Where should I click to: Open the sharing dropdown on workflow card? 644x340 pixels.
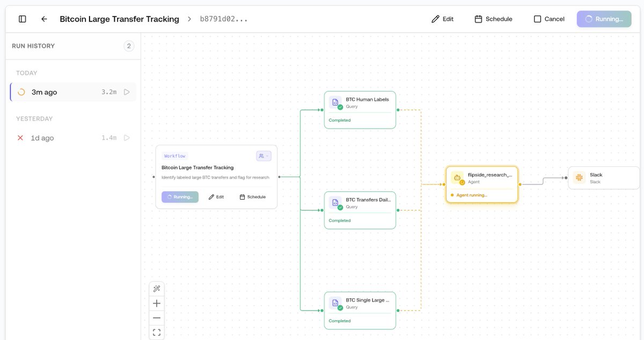(264, 156)
